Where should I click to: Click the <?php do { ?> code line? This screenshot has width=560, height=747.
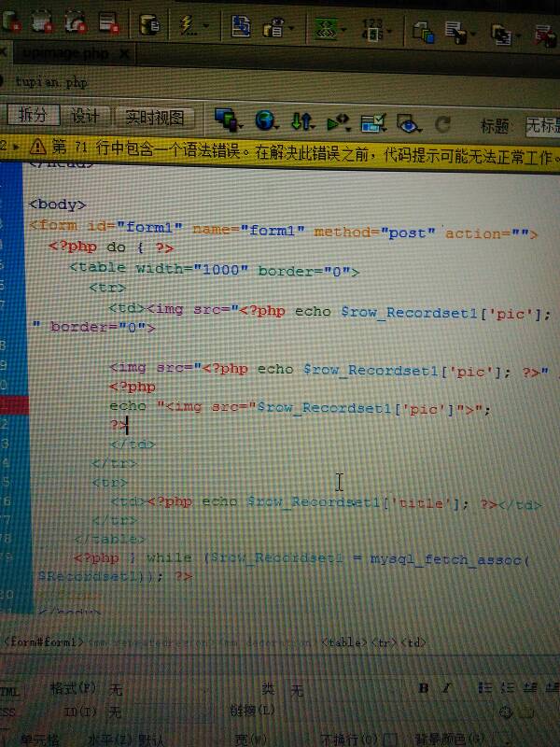(x=111, y=247)
